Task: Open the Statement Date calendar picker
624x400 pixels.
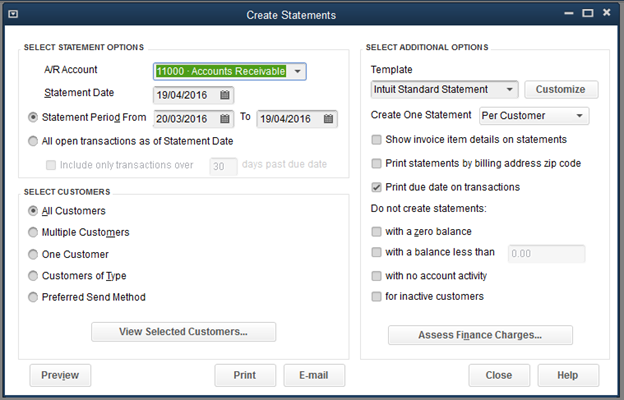Action: pos(226,95)
